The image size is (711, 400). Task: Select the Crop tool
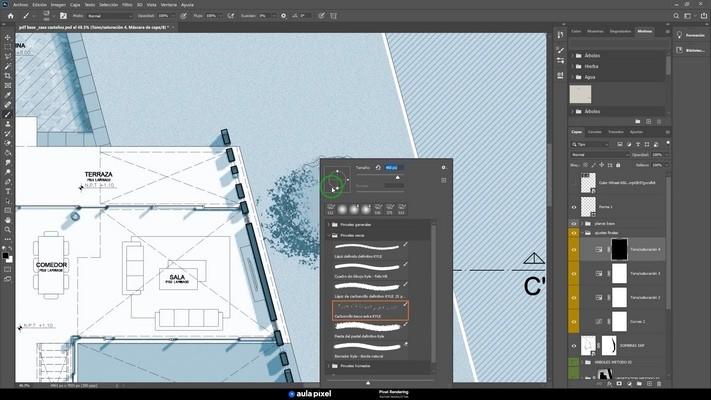pos(8,76)
